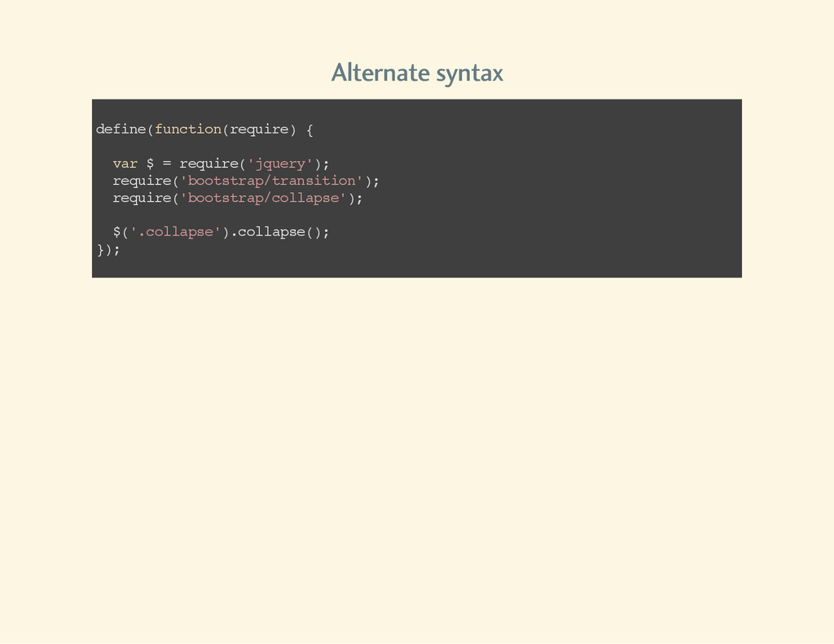Screen dimensions: 834x644
Task: Click the equals sign in the var statement
Action: 166,164
